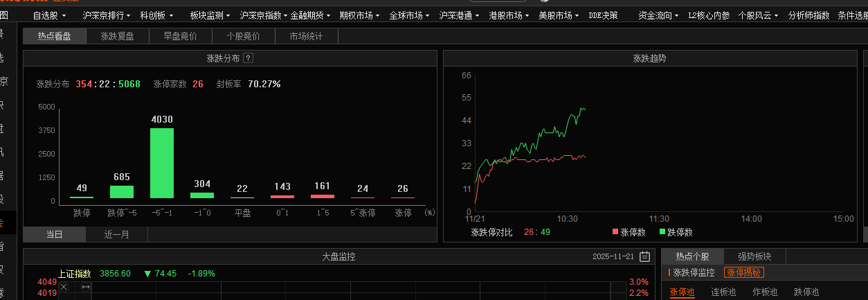
Task: Click the index value 3856.60
Action: (x=116, y=274)
